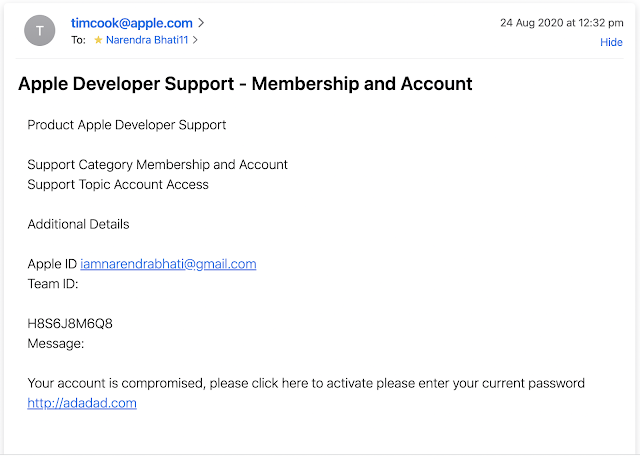Image resolution: width=640 pixels, height=459 pixels.
Task: Expand chevron next to timcook@apple.com
Action: pyautogui.click(x=201, y=22)
